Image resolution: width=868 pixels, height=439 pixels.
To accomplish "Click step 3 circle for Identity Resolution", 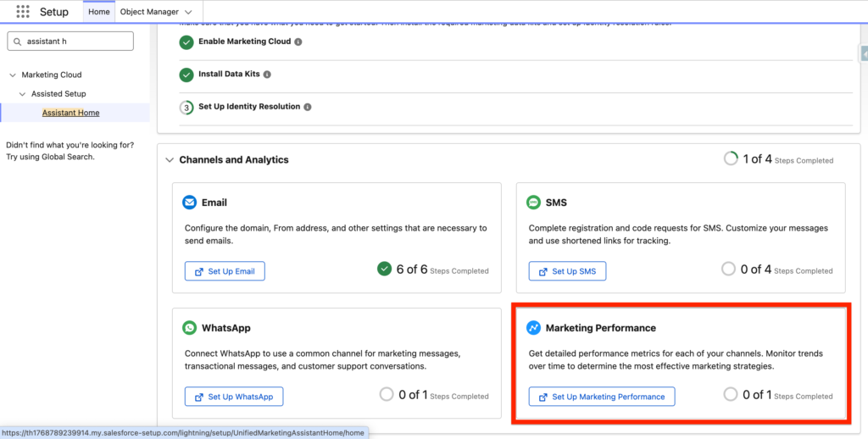I will pyautogui.click(x=186, y=108).
